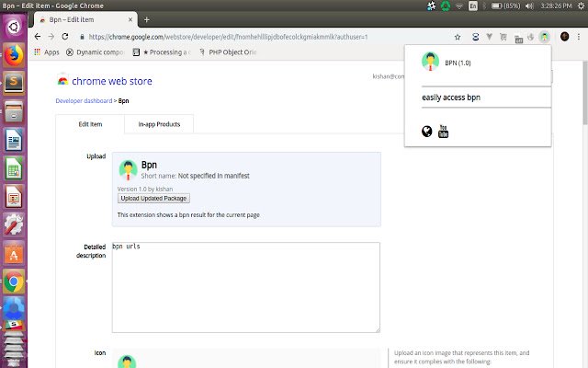
Task: Click the browser forward arrow
Action: 51,37
